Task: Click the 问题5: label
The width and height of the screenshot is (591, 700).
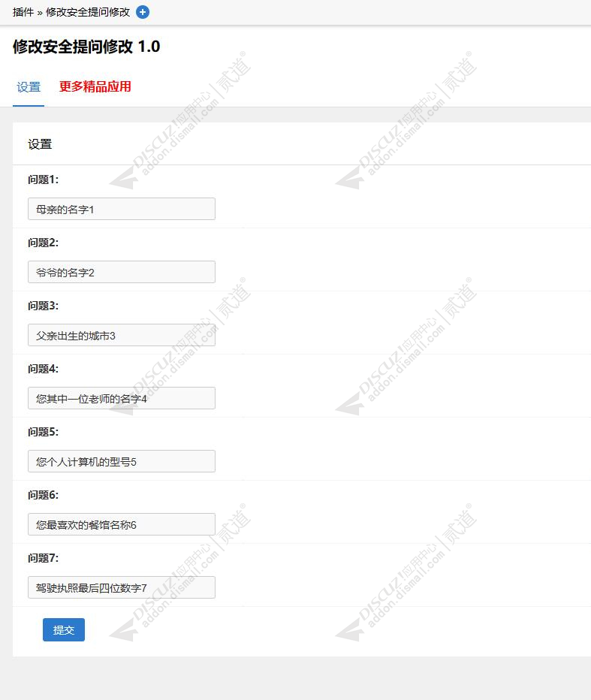Action: tap(44, 432)
